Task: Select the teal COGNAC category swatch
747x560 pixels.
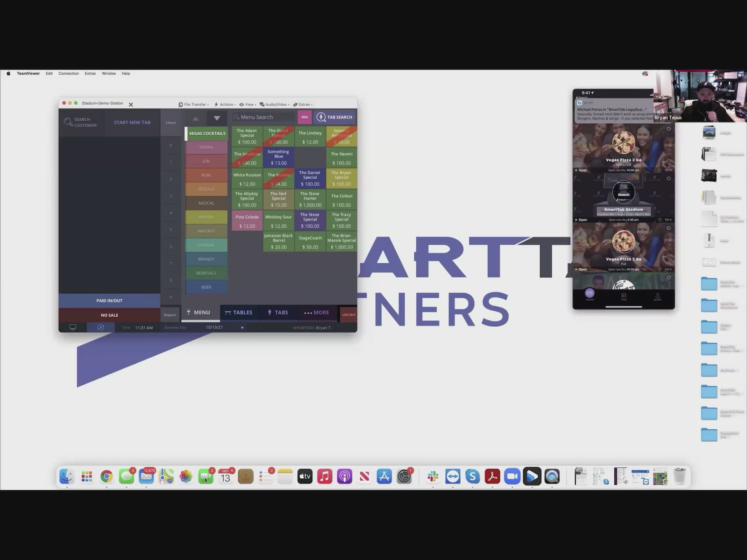Action: [x=206, y=245]
